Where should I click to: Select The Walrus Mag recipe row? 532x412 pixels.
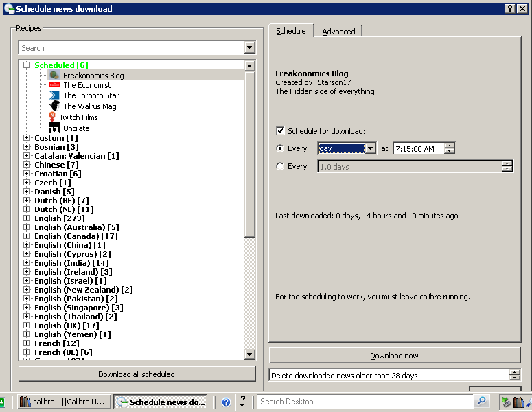tap(90, 106)
